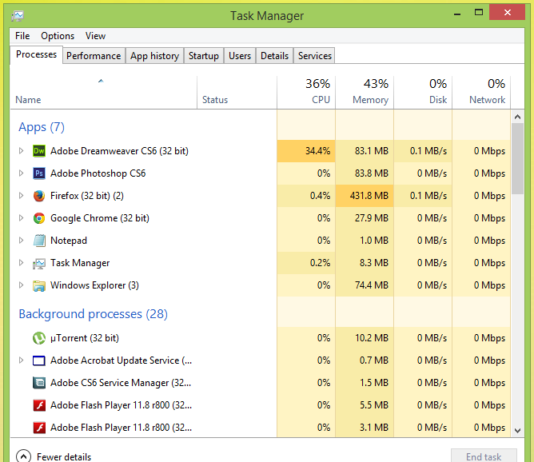Click the 3.1 MB Flash Player icon
Screen dimensions: 534x462
click(x=39, y=428)
